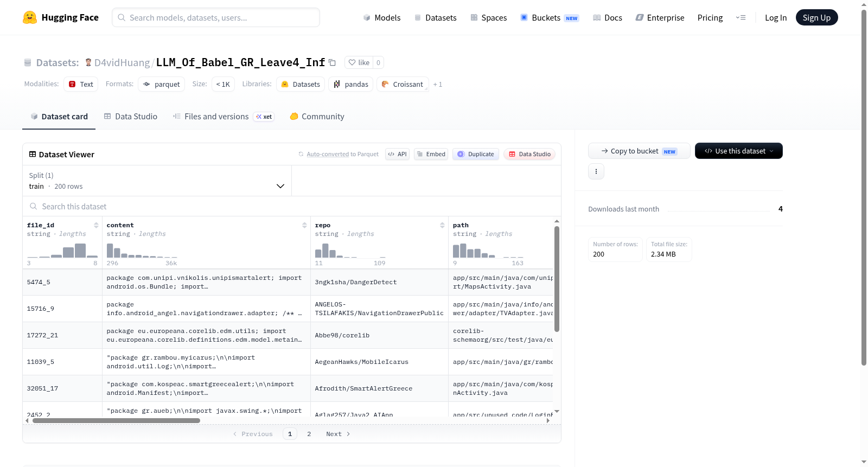Click the page vertical scrollbar
The height and width of the screenshot is (467, 868).
pos(864,188)
